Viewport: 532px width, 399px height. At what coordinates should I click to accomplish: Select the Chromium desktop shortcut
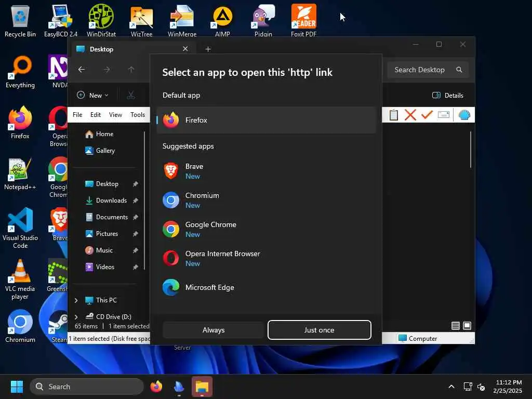tap(20, 326)
